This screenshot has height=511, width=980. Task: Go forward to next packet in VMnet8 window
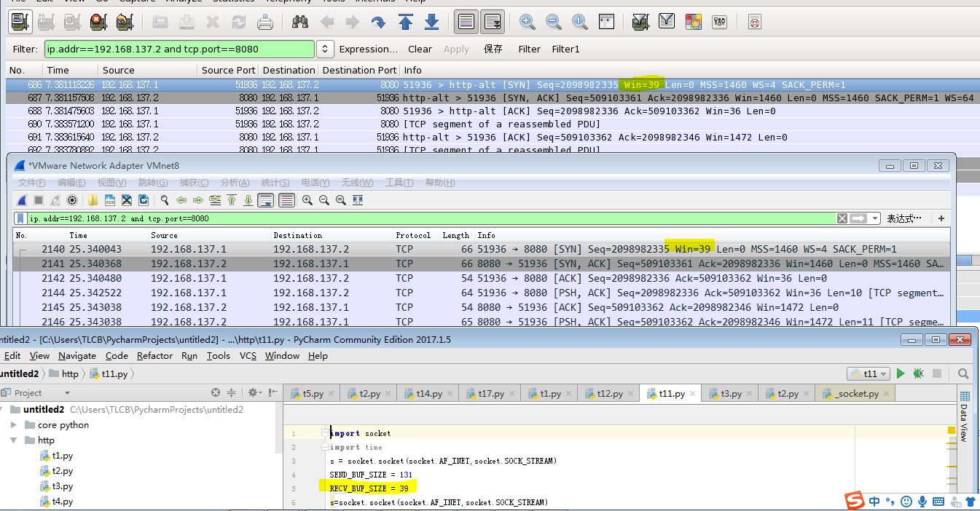198,200
